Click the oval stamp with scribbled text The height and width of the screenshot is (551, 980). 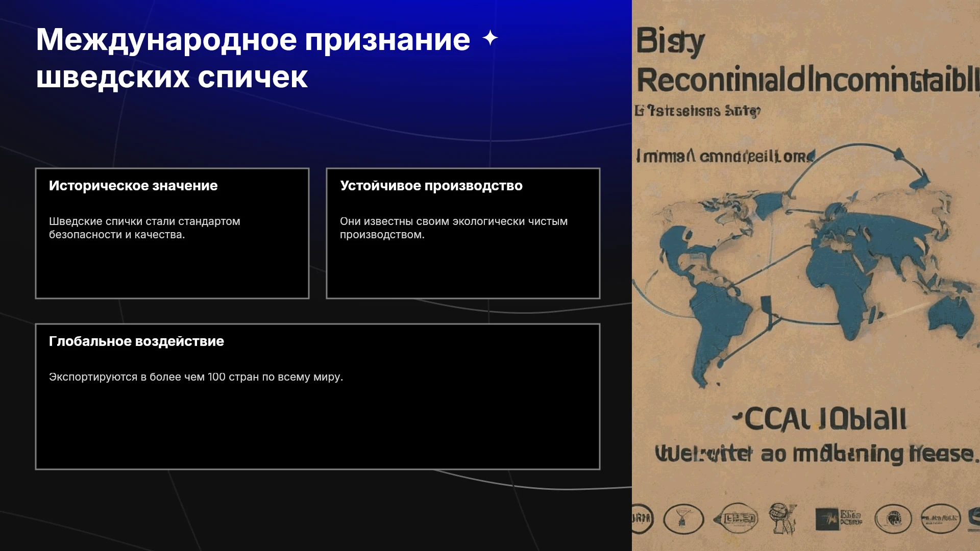click(x=940, y=519)
